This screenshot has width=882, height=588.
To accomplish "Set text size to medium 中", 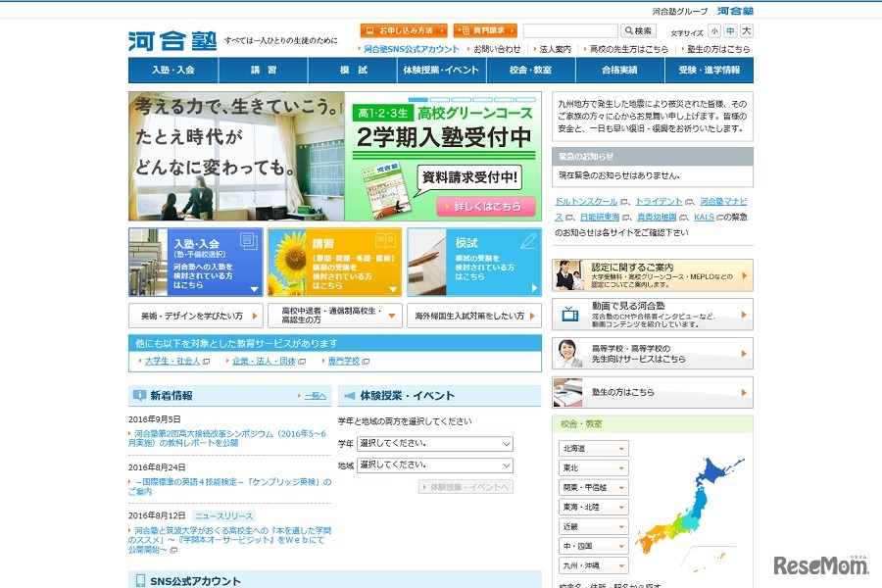I will tap(730, 31).
